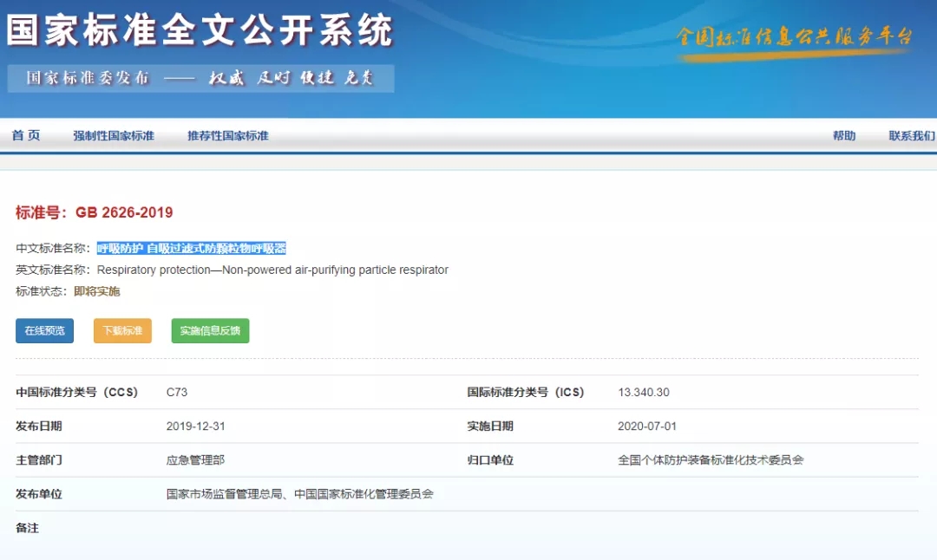Open the 首页 home menu item
Viewport: 937px width, 560px height.
26,135
